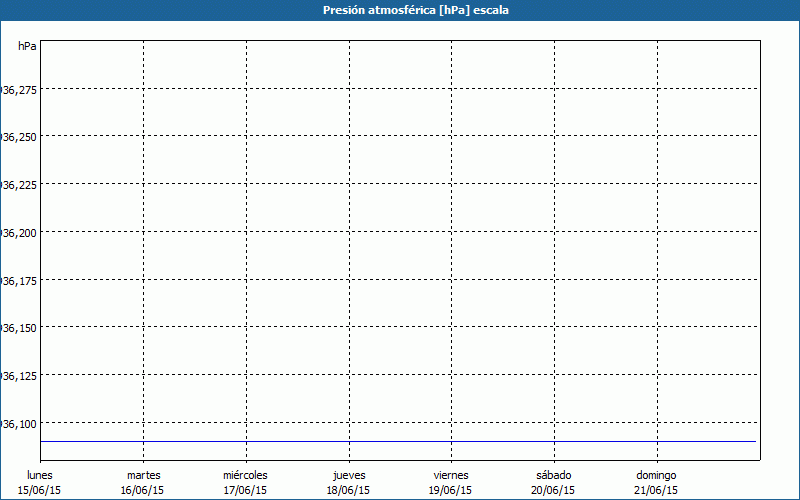Click the 'lunes' day label
Viewport: 800px width, 500px height.
pos(40,475)
